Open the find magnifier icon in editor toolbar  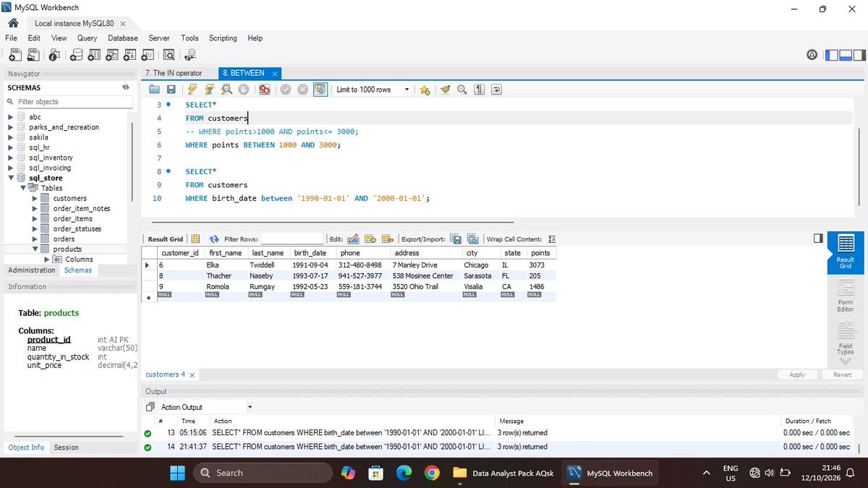[461, 90]
